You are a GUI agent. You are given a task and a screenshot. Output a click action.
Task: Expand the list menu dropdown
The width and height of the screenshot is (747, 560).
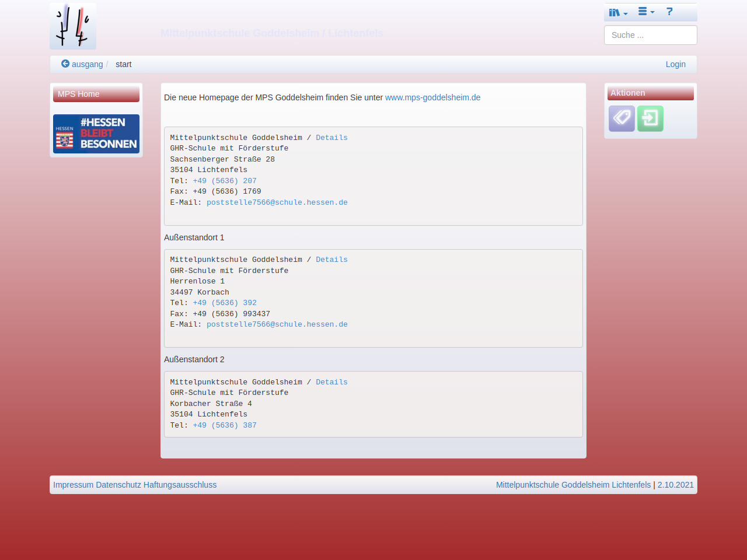coord(645,12)
